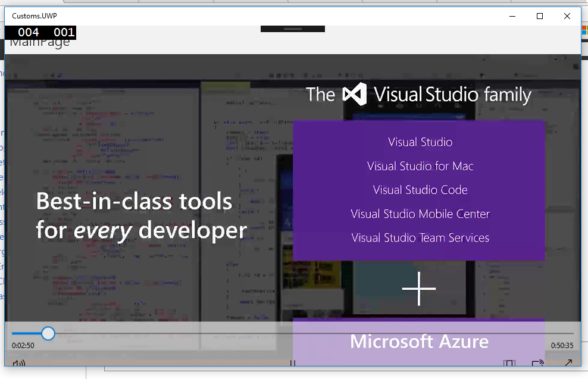Click the "Best-in-class tools" headline in the video
The height and width of the screenshot is (379, 588).
click(135, 201)
